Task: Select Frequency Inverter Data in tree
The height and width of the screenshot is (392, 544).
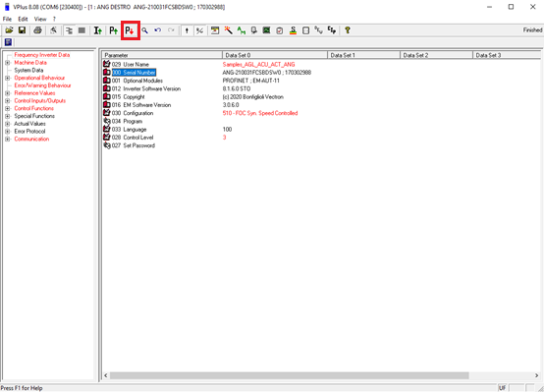Action: 42,55
